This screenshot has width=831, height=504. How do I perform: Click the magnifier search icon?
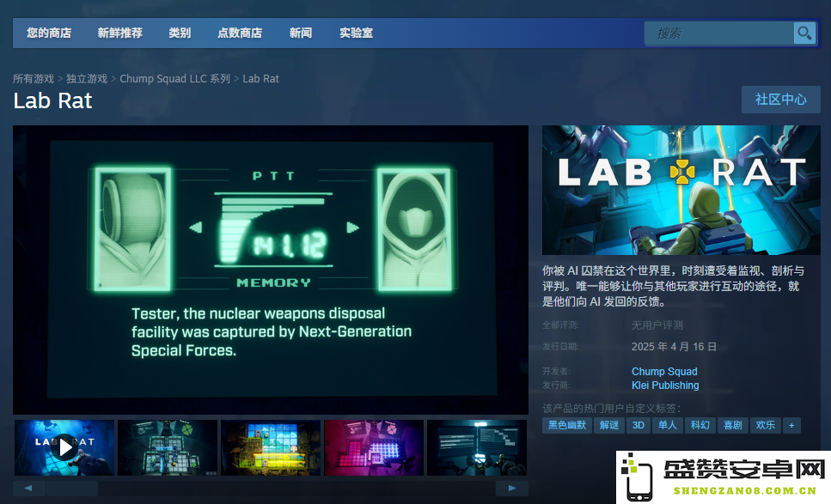click(x=804, y=33)
